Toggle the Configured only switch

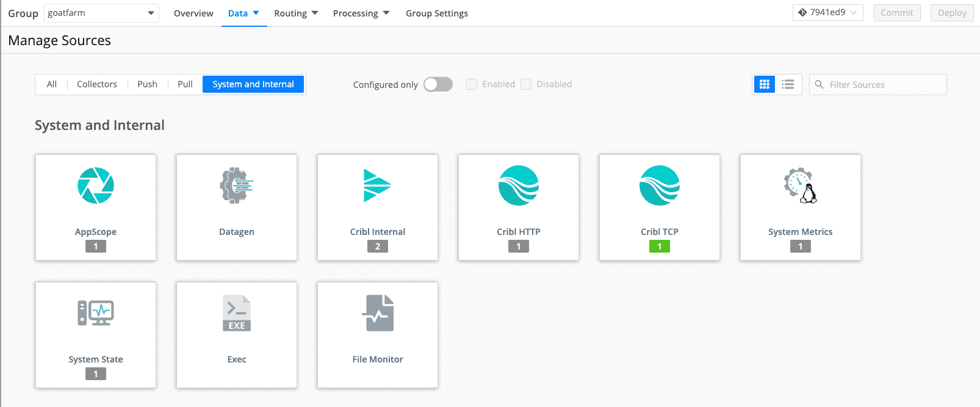438,84
